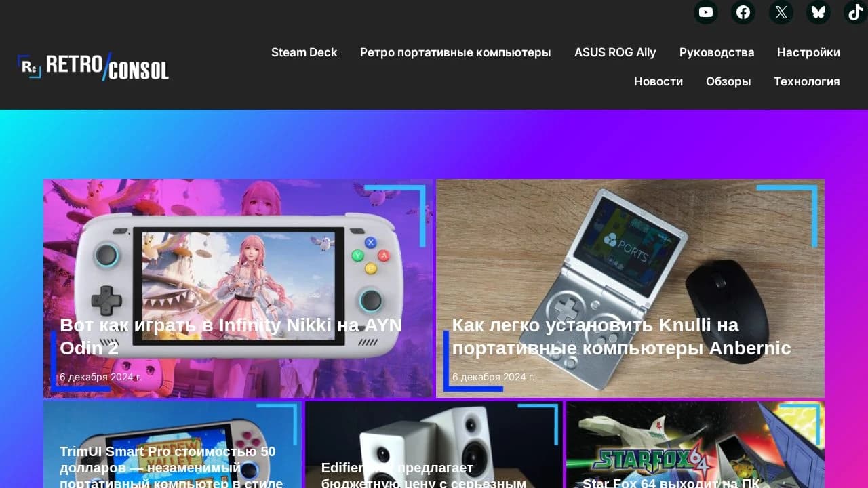The height and width of the screenshot is (488, 868).
Task: Open the Технология menu item
Action: click(807, 81)
